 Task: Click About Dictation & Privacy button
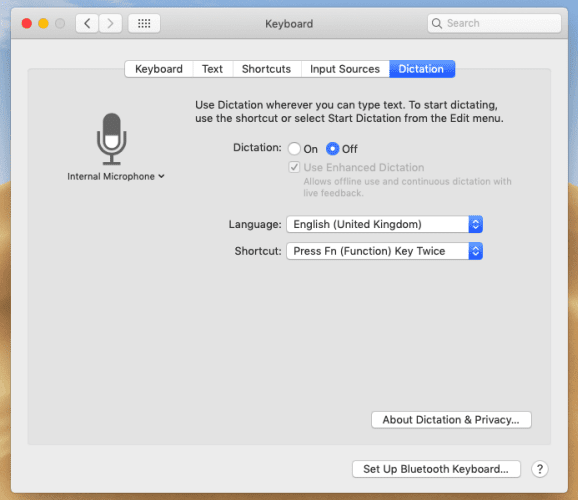click(451, 420)
